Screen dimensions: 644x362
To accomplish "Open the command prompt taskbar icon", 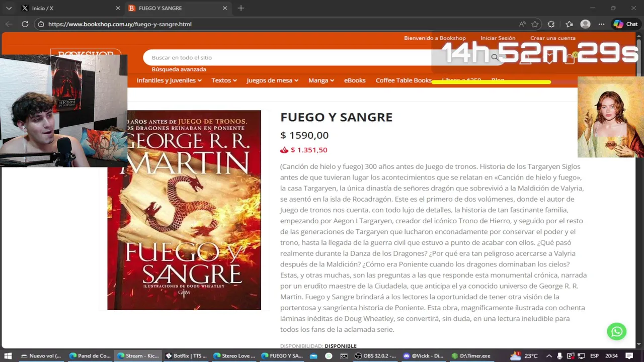I will coord(344,356).
